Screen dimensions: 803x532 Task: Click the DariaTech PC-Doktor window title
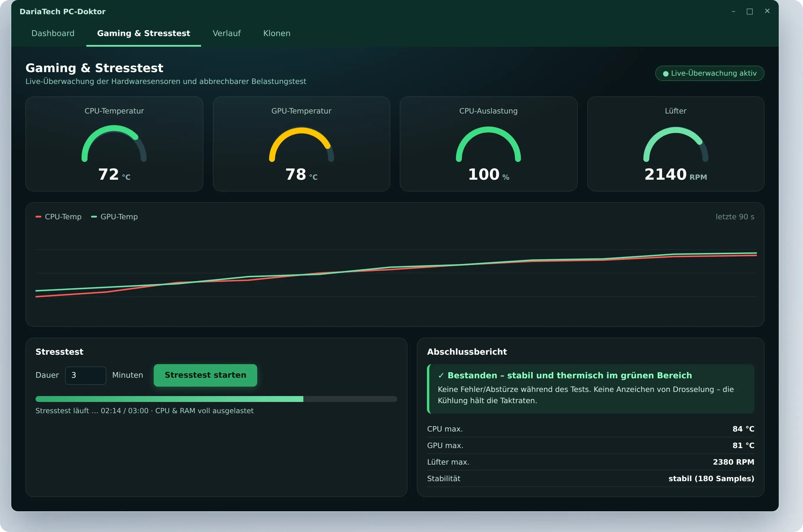tap(62, 12)
